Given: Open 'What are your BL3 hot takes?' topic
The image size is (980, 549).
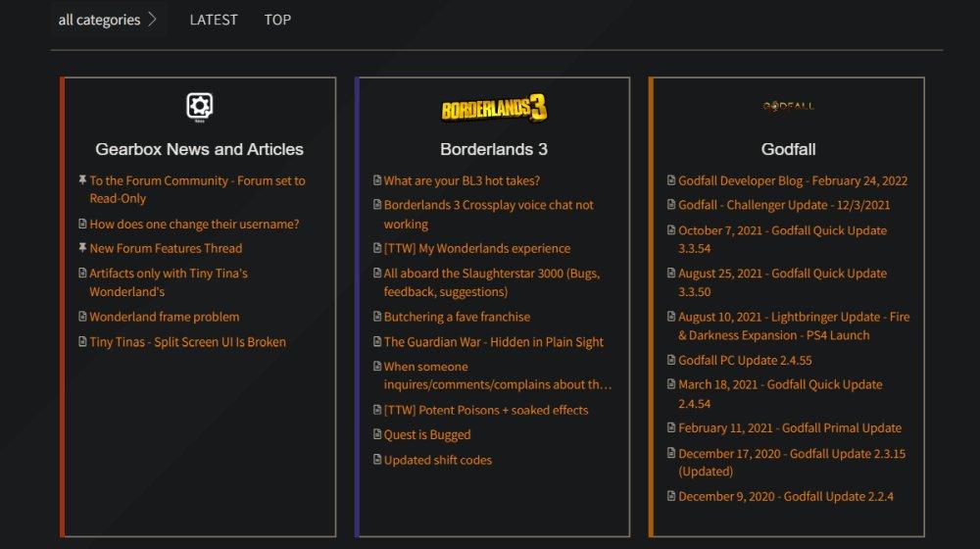Looking at the screenshot, I should tap(462, 180).
